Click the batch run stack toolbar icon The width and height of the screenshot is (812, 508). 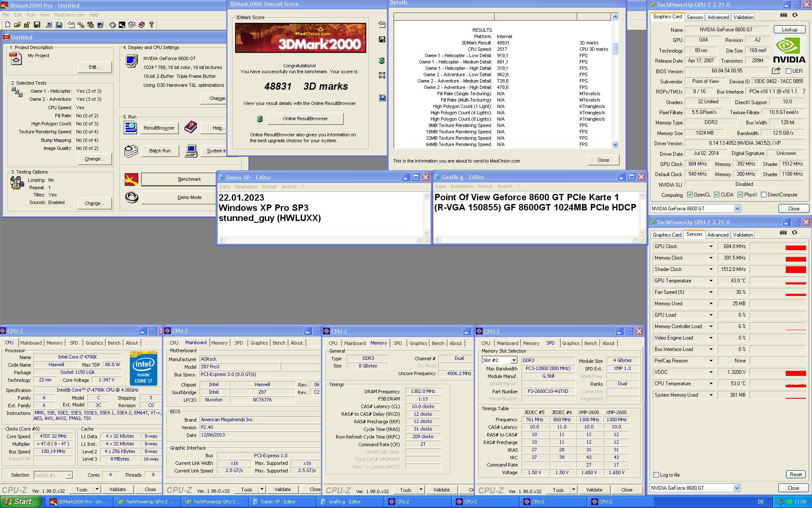[x=132, y=25]
